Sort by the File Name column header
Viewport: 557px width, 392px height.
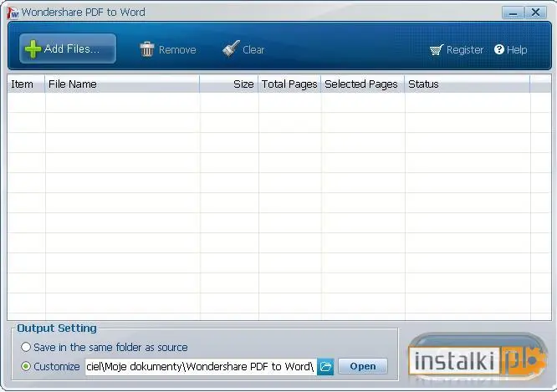click(122, 84)
